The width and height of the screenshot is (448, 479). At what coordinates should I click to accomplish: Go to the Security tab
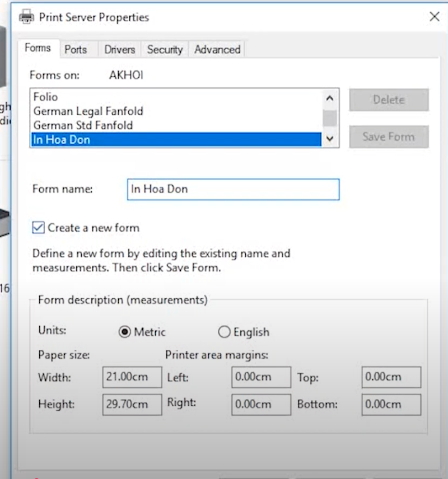[165, 49]
